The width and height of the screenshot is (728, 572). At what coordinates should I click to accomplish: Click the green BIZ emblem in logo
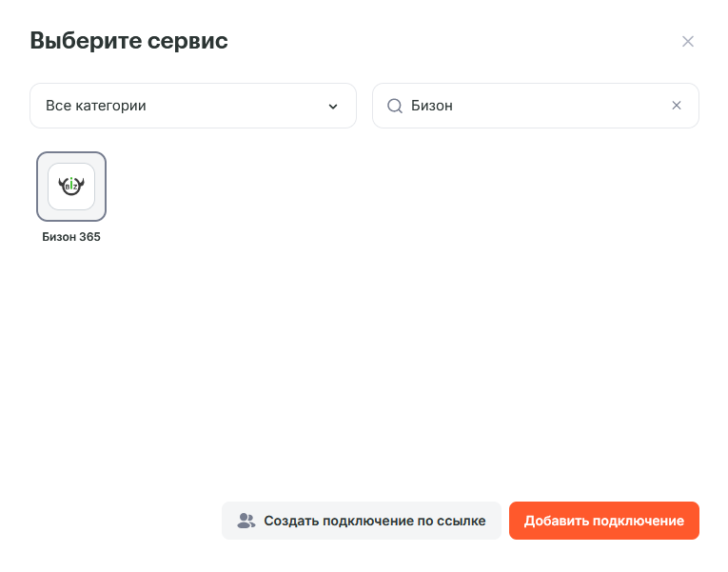pyautogui.click(x=71, y=187)
